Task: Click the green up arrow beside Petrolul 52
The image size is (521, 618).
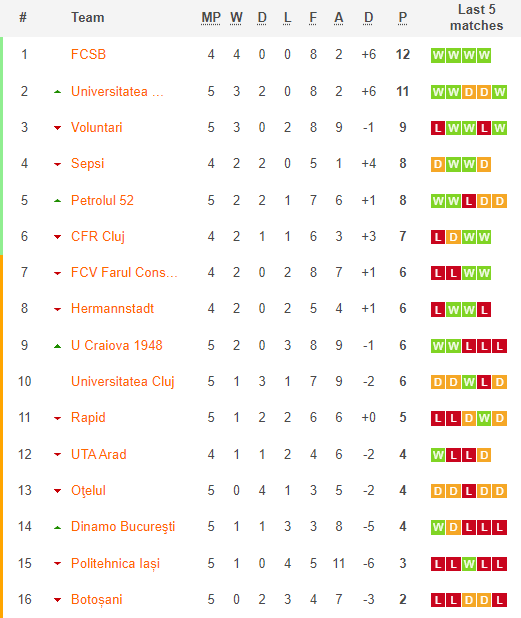Action: pos(58,201)
